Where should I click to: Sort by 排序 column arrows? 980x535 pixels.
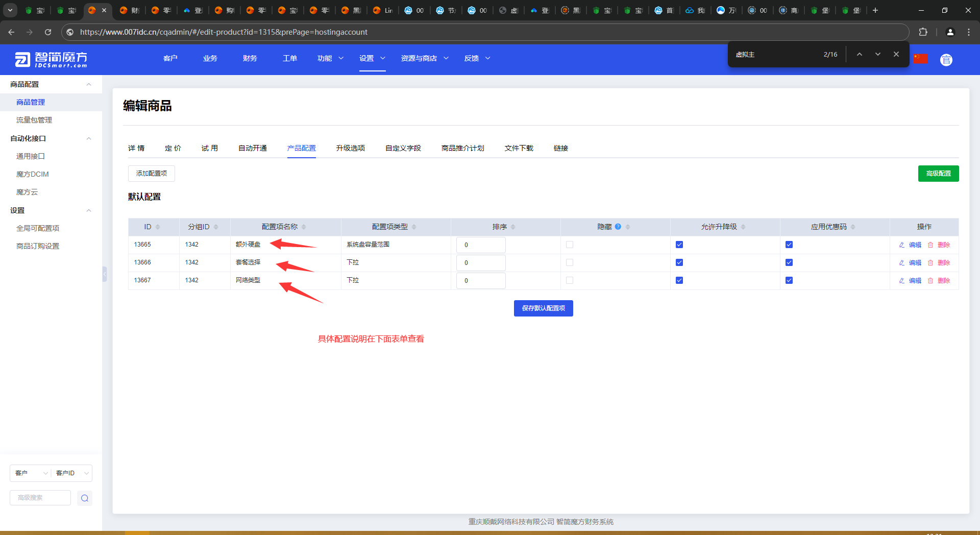(513, 227)
